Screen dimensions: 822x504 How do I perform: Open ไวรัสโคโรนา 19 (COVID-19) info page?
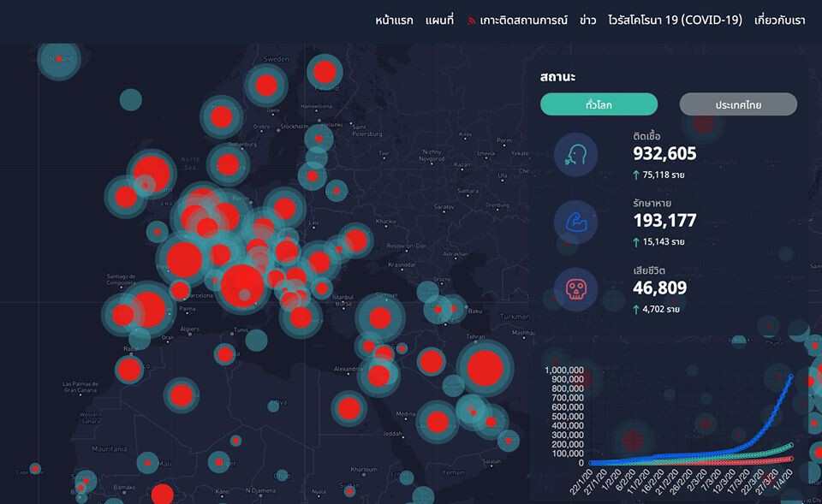point(675,21)
